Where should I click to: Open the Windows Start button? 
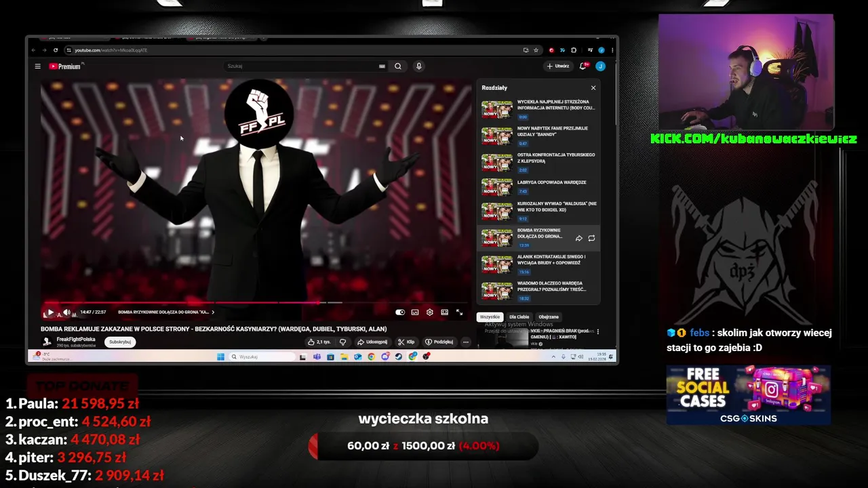coord(220,357)
